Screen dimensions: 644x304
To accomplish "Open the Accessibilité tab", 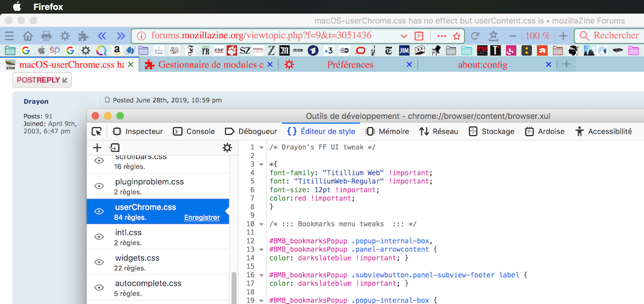I will pyautogui.click(x=604, y=131).
